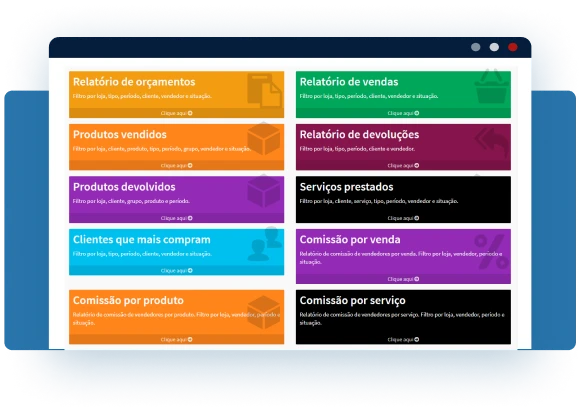The image size is (584, 413).
Task: Click 'Clique aqui' under Serviços prestados
Action: [x=403, y=218]
